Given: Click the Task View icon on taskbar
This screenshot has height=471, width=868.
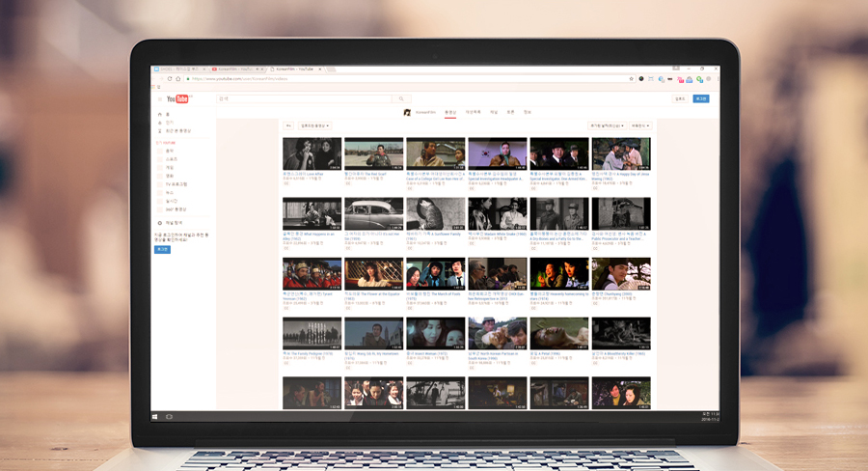Looking at the screenshot, I should (x=169, y=416).
